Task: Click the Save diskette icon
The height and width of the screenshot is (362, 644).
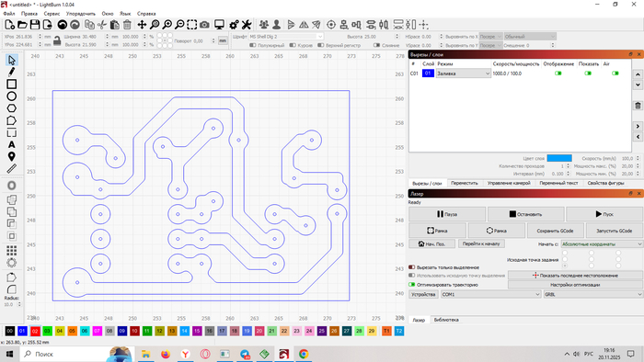Action: tap(35, 25)
